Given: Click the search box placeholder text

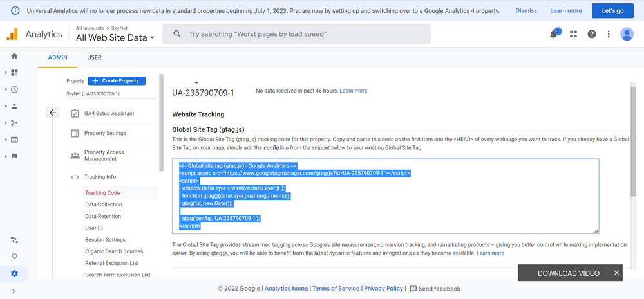Looking at the screenshot, I should click(258, 34).
